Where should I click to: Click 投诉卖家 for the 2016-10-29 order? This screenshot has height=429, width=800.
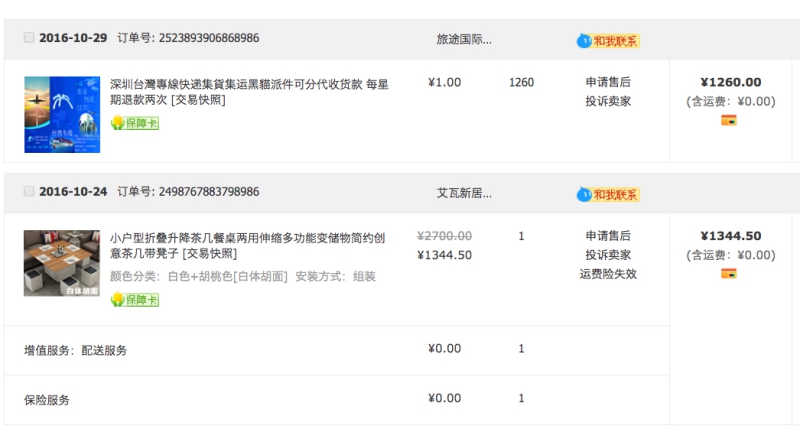(608, 101)
